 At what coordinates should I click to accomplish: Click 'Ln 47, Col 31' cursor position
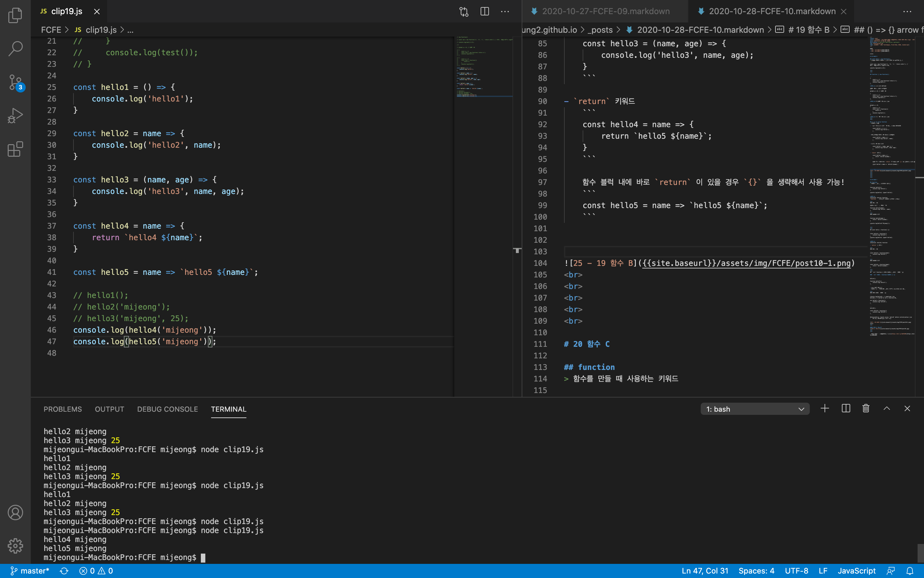(x=705, y=571)
